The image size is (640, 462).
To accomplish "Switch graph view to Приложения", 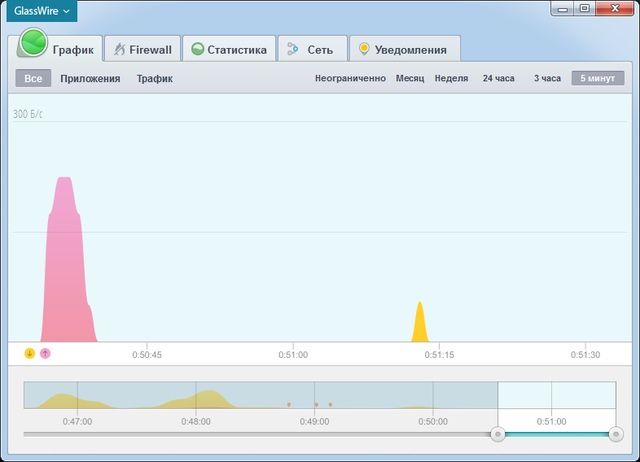I will (x=90, y=78).
